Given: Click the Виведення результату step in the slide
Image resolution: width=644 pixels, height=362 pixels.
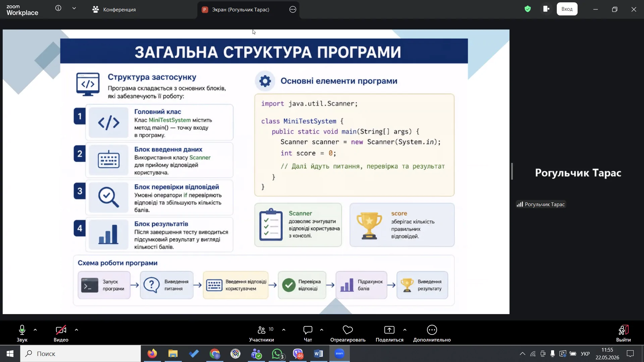Looking at the screenshot, I should (x=422, y=285).
